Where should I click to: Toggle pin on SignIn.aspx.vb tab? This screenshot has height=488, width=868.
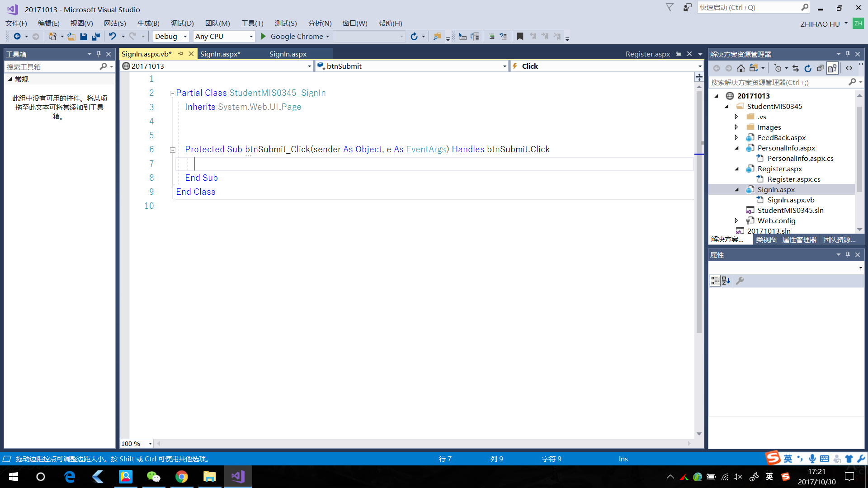(x=180, y=54)
